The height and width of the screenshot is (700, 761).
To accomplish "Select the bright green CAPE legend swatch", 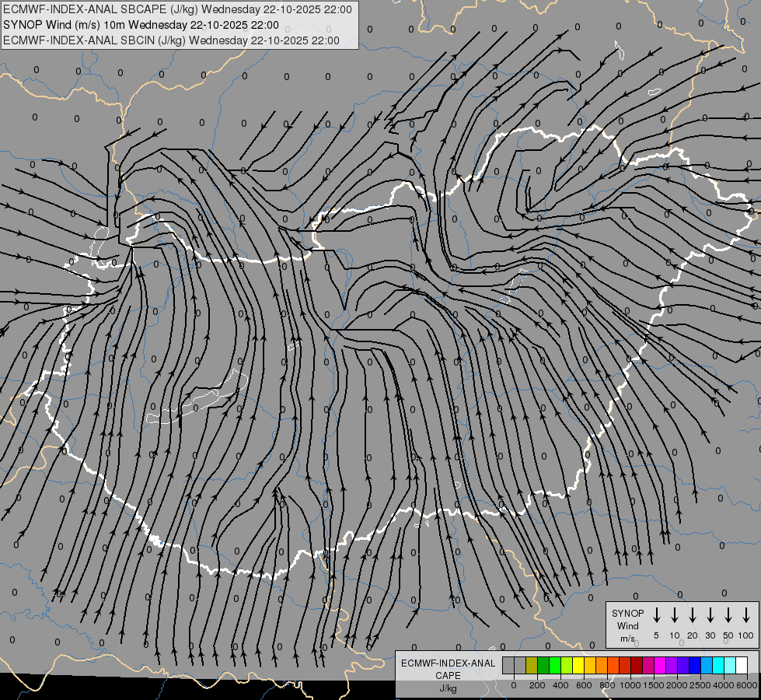I will [x=555, y=665].
